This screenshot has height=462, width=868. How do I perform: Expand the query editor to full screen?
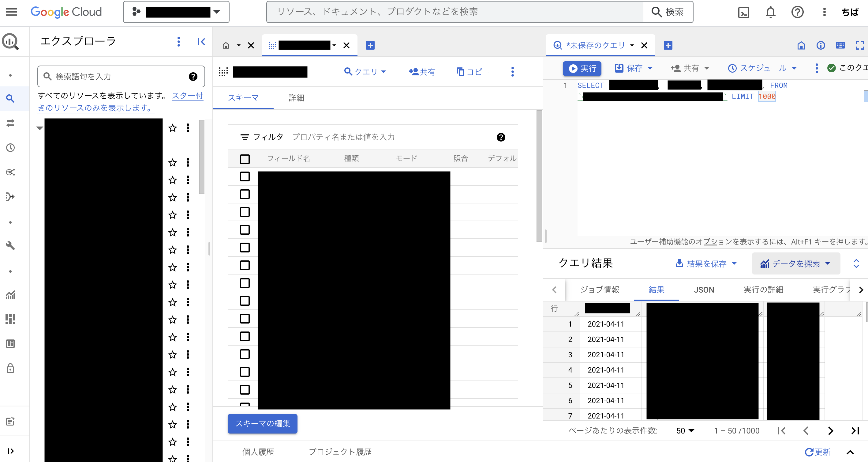(x=860, y=46)
